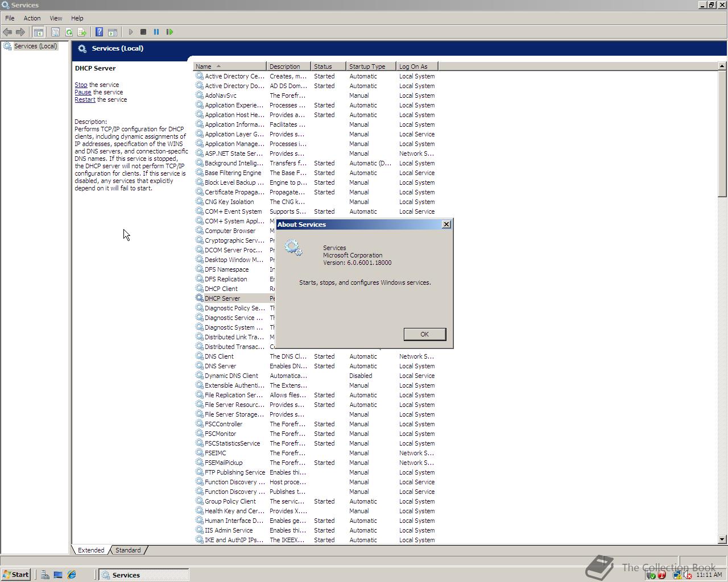Select the FSEIMC service

point(215,453)
